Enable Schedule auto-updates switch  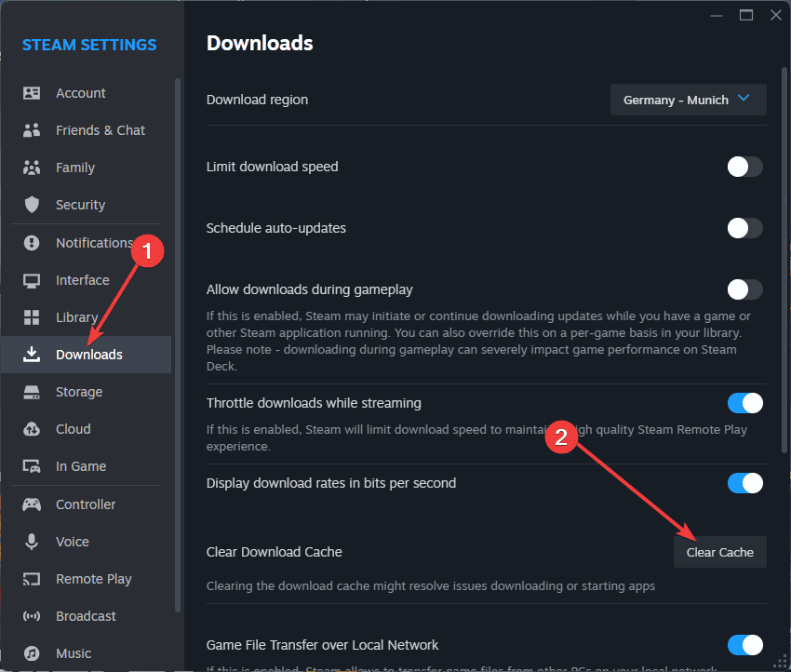[744, 228]
